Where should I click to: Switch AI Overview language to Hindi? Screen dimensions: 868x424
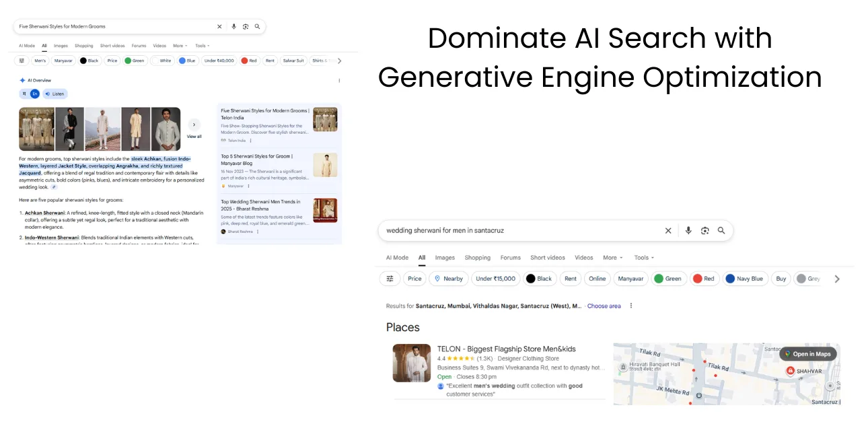click(x=24, y=94)
